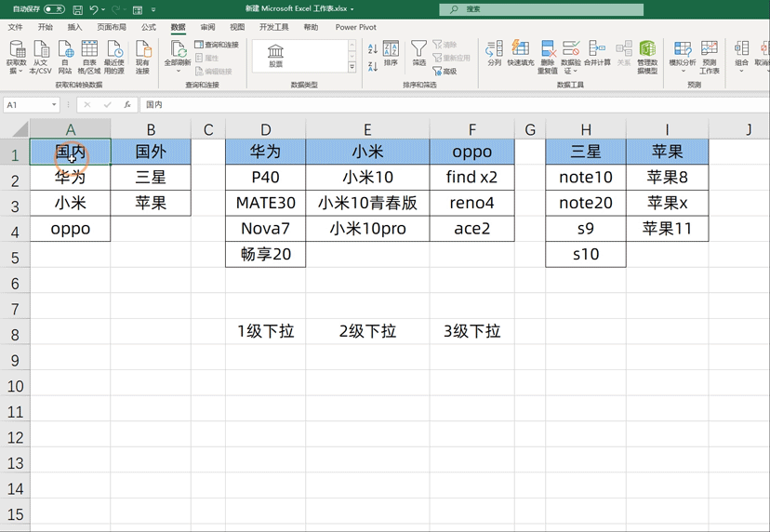Open the Group (组合) dropdown arrow

tap(741, 72)
